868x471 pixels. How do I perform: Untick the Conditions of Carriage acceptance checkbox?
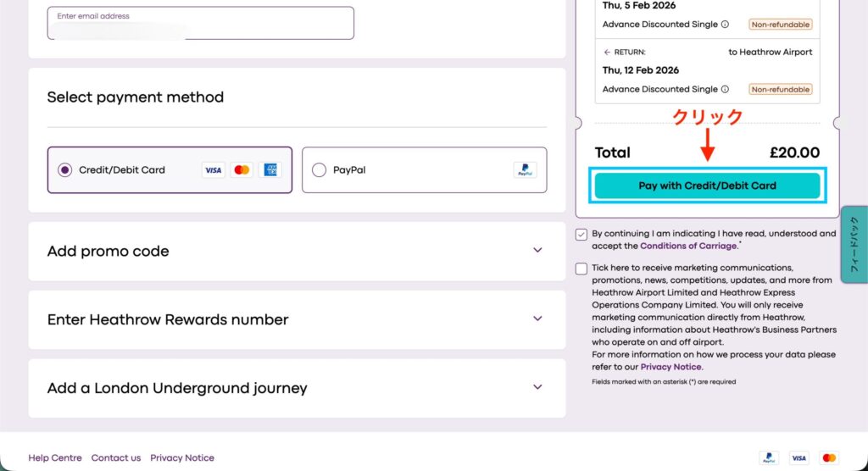[x=581, y=235]
